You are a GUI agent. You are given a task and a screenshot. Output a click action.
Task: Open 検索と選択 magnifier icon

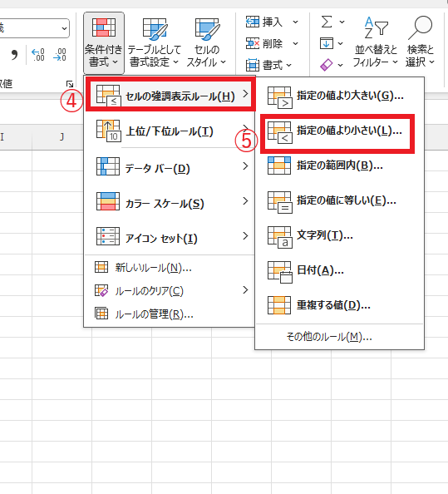420,27
